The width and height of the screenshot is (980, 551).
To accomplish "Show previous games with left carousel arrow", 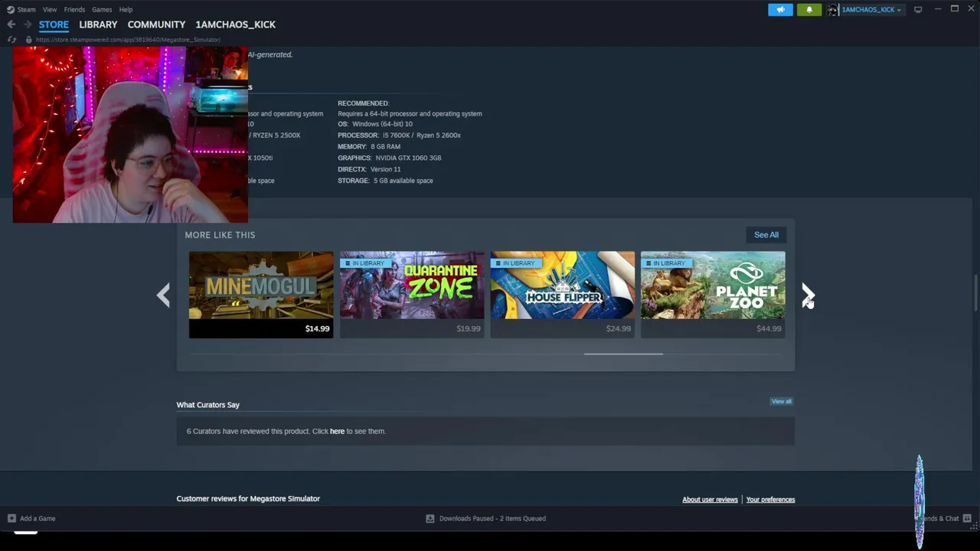I will [163, 295].
